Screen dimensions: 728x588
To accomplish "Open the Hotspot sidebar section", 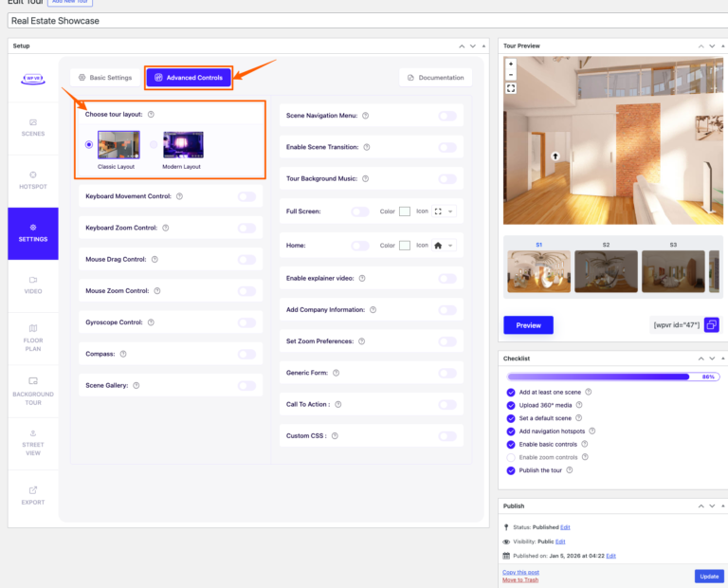I will (x=33, y=181).
